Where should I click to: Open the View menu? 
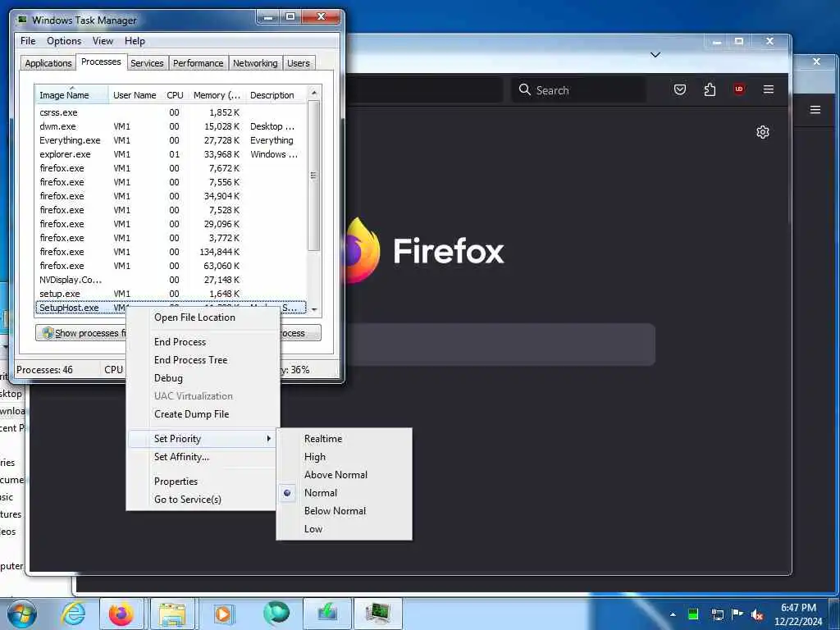(103, 41)
